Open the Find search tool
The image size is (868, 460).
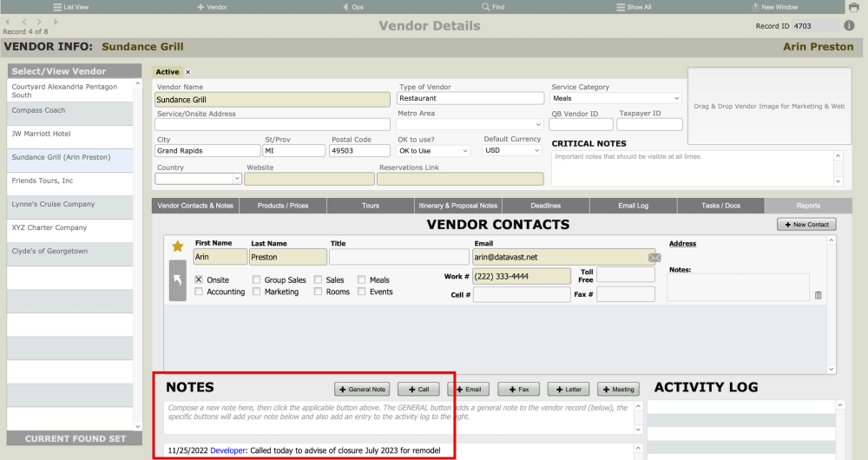[493, 7]
